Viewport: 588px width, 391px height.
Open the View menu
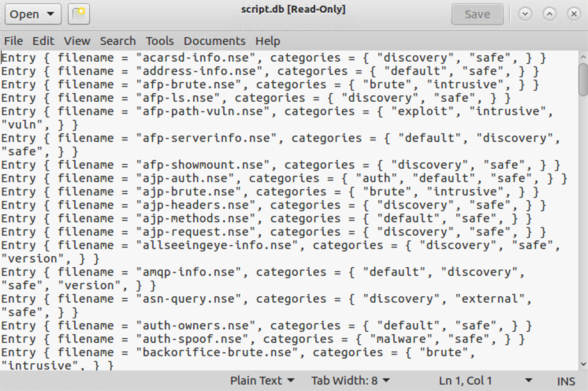(x=77, y=41)
